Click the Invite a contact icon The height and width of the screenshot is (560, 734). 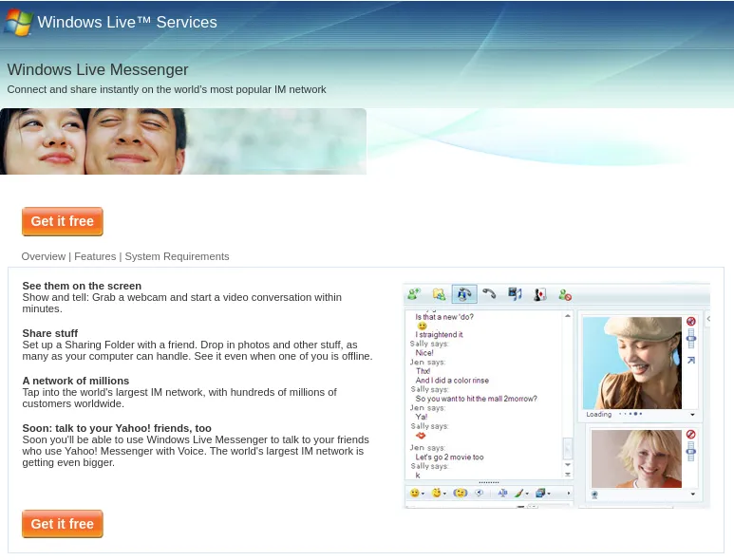tap(414, 294)
